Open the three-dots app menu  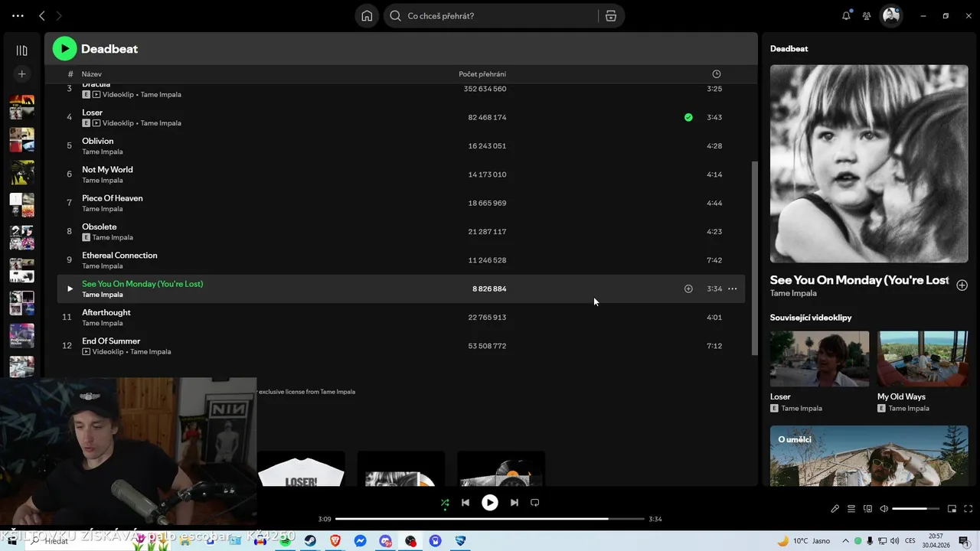18,15
